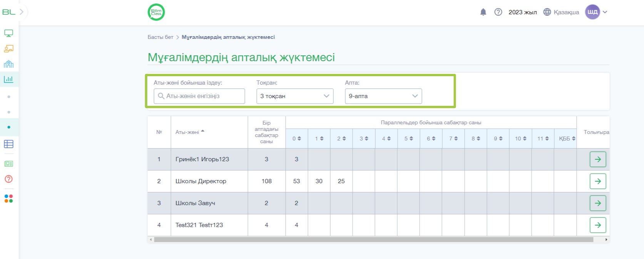The image size is (644, 259).
Task: Open details arrow for Гринёк1 Игорь123
Action: [x=598, y=159]
